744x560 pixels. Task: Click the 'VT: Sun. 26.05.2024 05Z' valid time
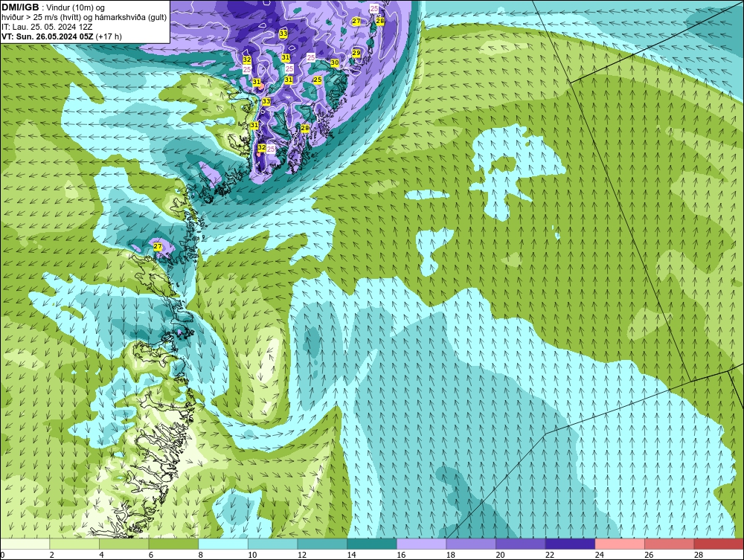coord(48,36)
